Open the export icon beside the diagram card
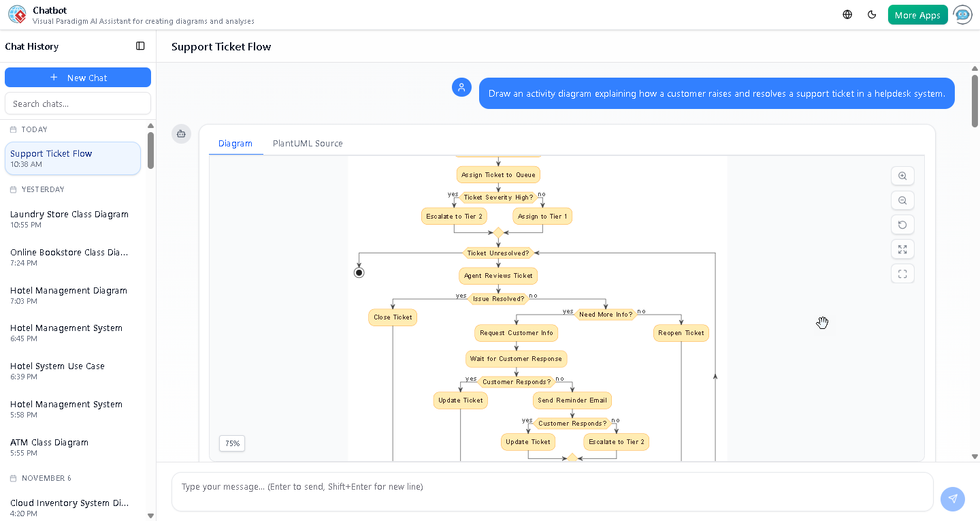 [181, 134]
